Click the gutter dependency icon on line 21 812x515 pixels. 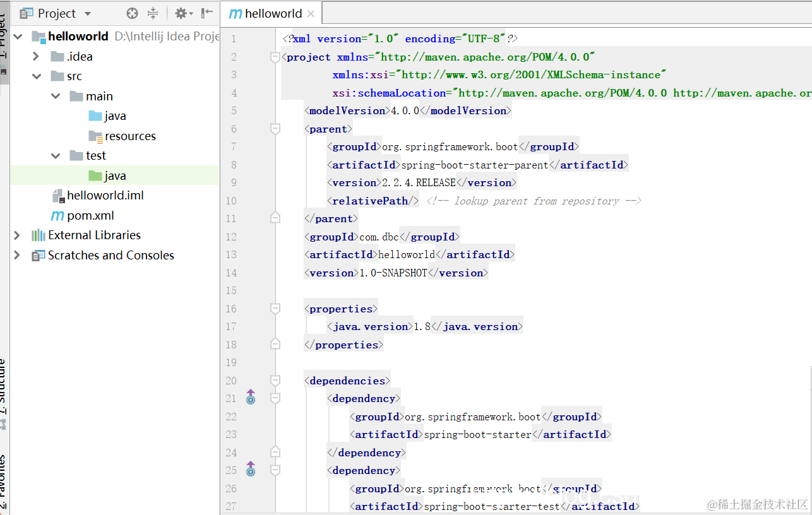pyautogui.click(x=251, y=397)
